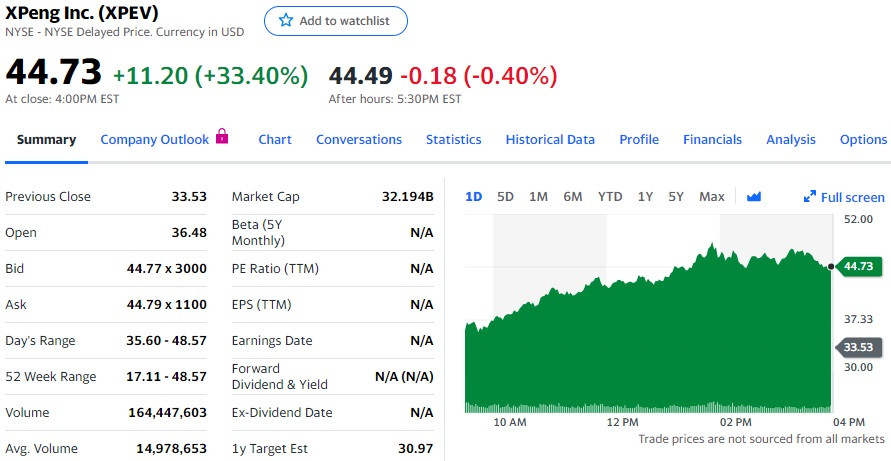Go to the Historical Data tab
This screenshot has height=461, width=891.
pyautogui.click(x=550, y=140)
